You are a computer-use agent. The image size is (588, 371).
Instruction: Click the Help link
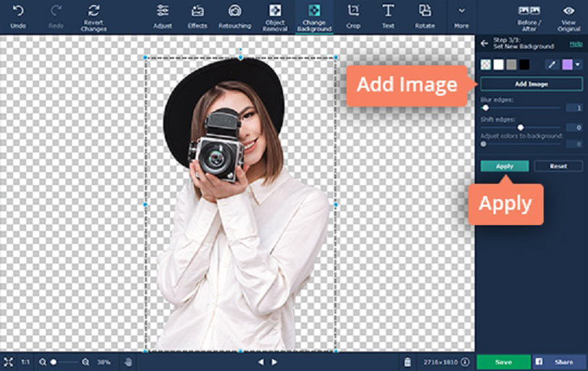click(575, 44)
